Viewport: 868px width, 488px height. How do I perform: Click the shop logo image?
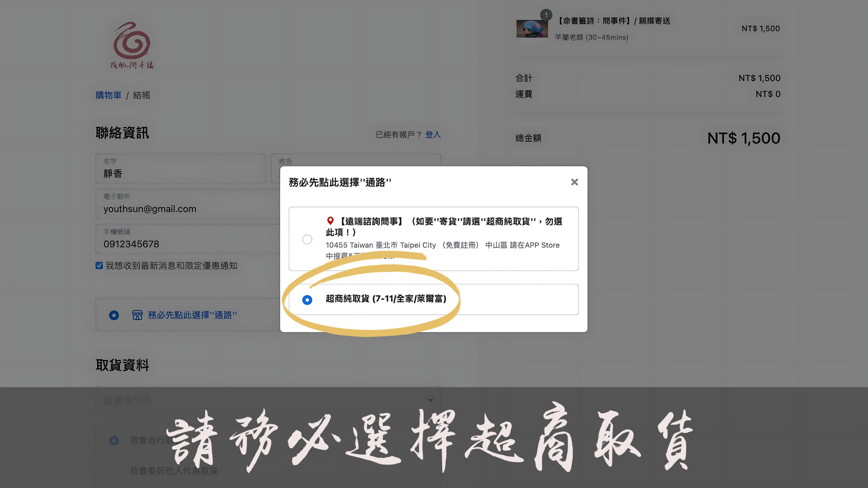coord(132,46)
